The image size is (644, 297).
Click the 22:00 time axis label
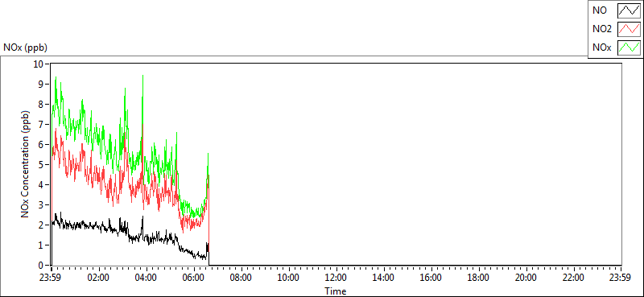tap(574, 277)
